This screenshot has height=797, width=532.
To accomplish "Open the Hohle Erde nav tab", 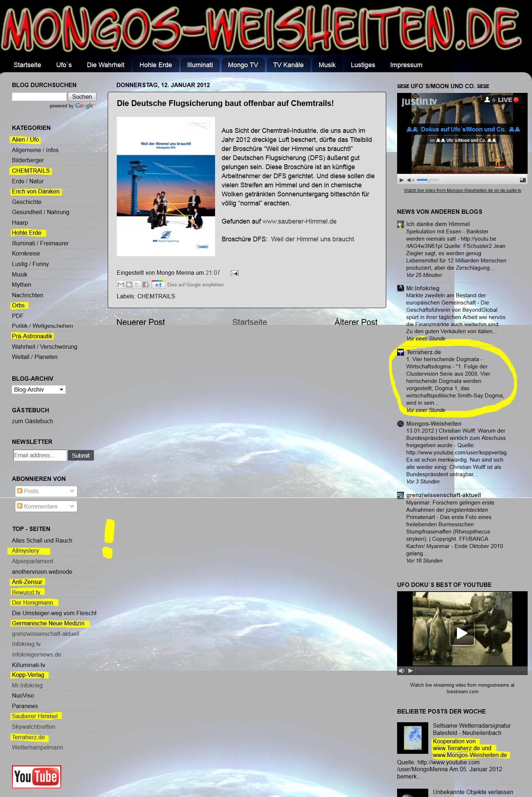I will coord(156,65).
